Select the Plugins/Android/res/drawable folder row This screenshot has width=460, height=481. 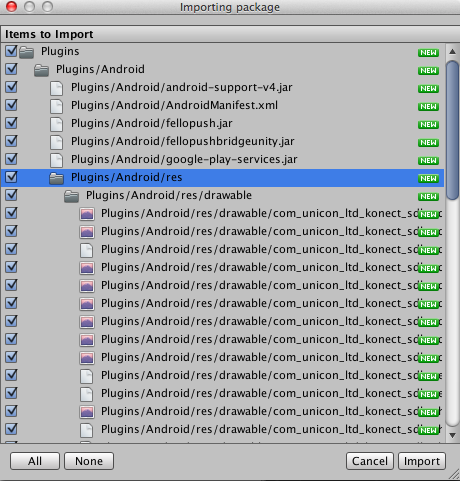point(222,195)
